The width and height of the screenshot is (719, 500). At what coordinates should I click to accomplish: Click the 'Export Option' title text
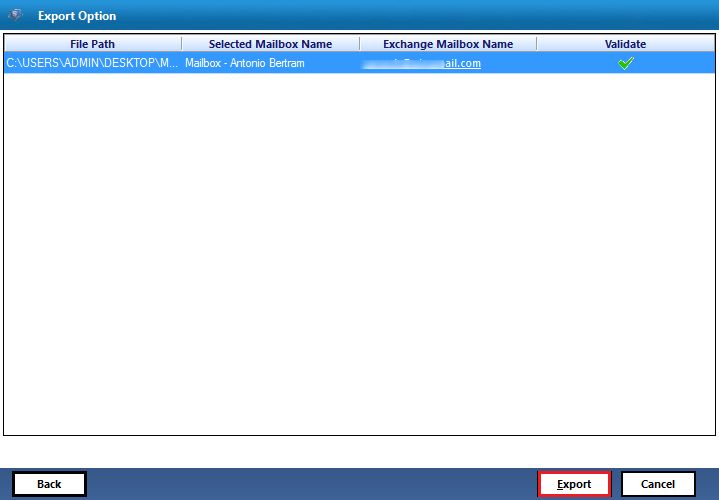coord(77,16)
